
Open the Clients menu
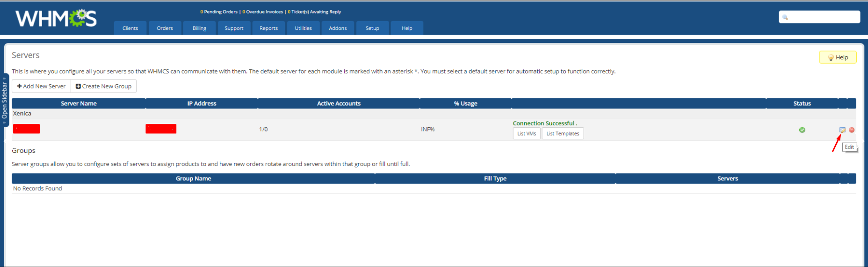point(130,28)
